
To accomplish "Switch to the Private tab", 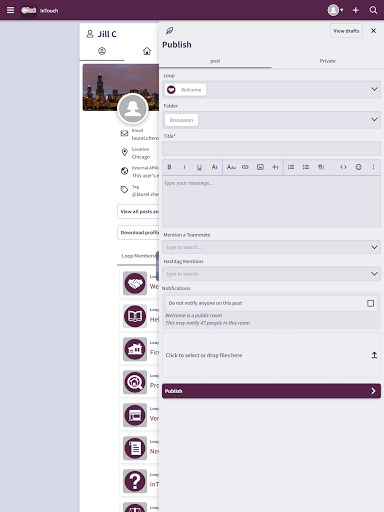I will tap(328, 61).
